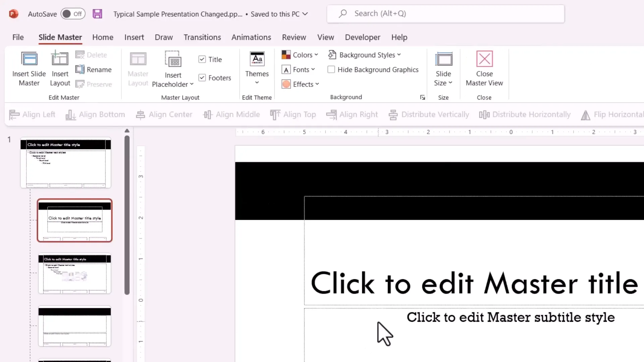Click the Preserve master button

point(94,84)
